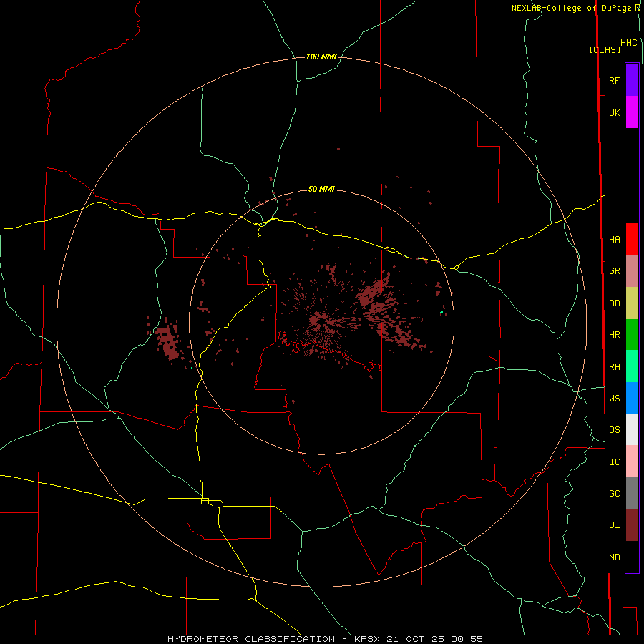Click the [CLAS] unit label
This screenshot has width=644, height=644.
pyautogui.click(x=605, y=50)
